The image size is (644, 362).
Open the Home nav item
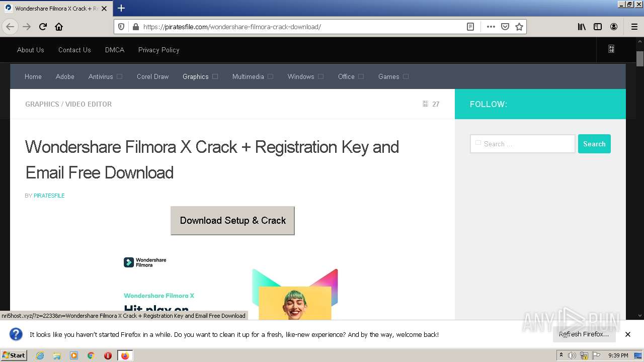[33, 76]
